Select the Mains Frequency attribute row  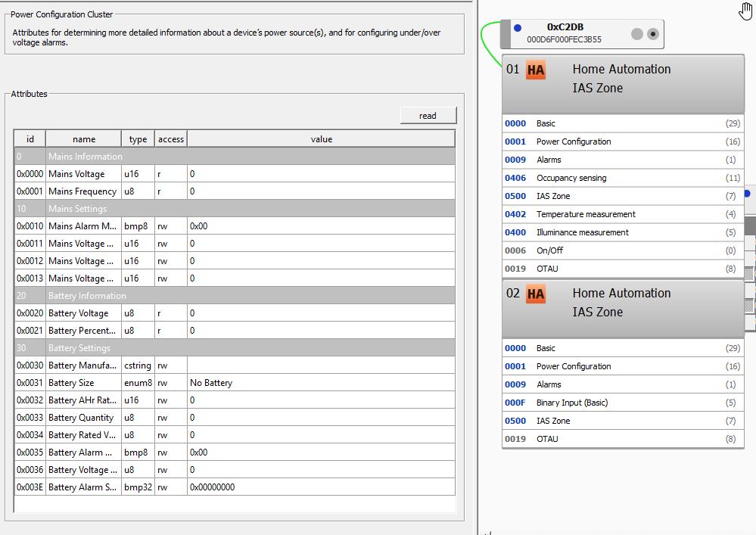click(x=235, y=191)
